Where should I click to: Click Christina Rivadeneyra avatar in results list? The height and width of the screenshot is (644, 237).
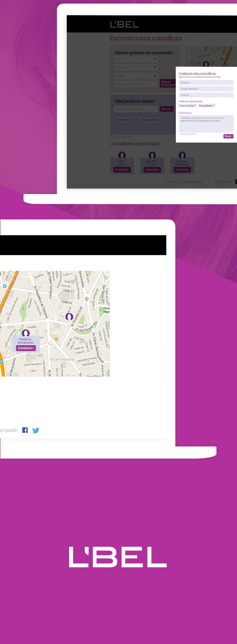[182, 155]
